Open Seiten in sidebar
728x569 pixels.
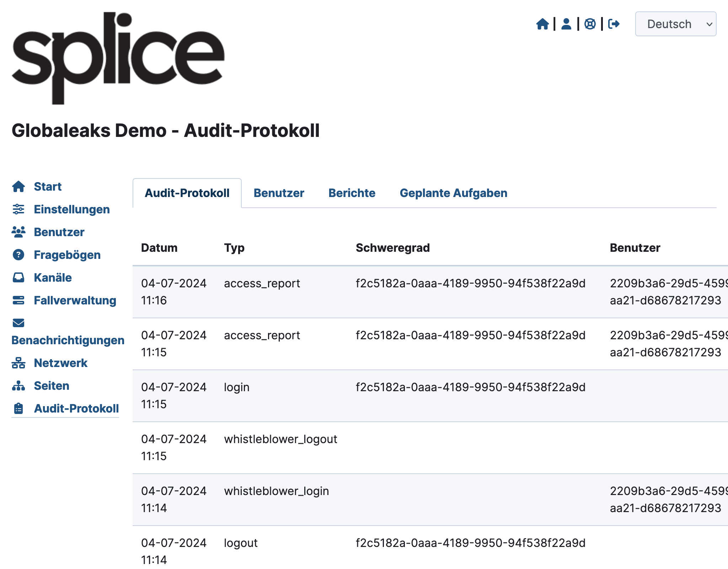52,385
